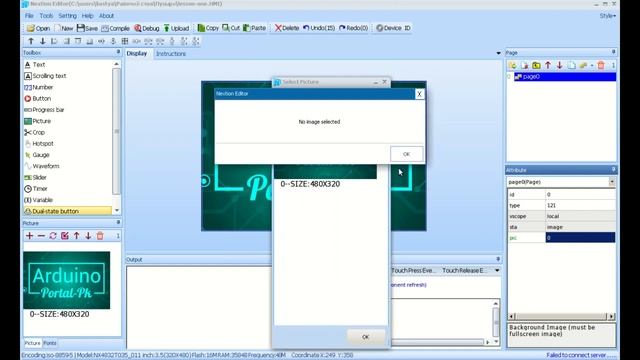Copy page icon in Page panel
The image size is (640, 360).
571,65
